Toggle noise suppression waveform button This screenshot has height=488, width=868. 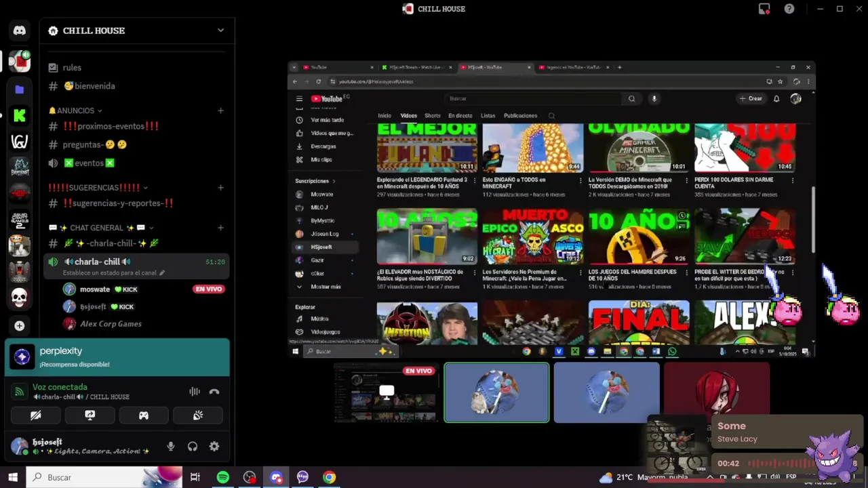pyautogui.click(x=195, y=391)
